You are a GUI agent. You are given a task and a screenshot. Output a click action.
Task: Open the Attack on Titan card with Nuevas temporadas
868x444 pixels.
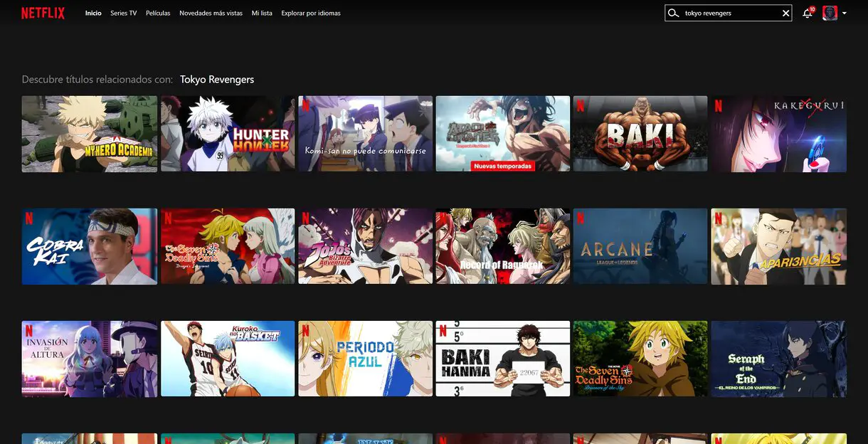point(503,134)
